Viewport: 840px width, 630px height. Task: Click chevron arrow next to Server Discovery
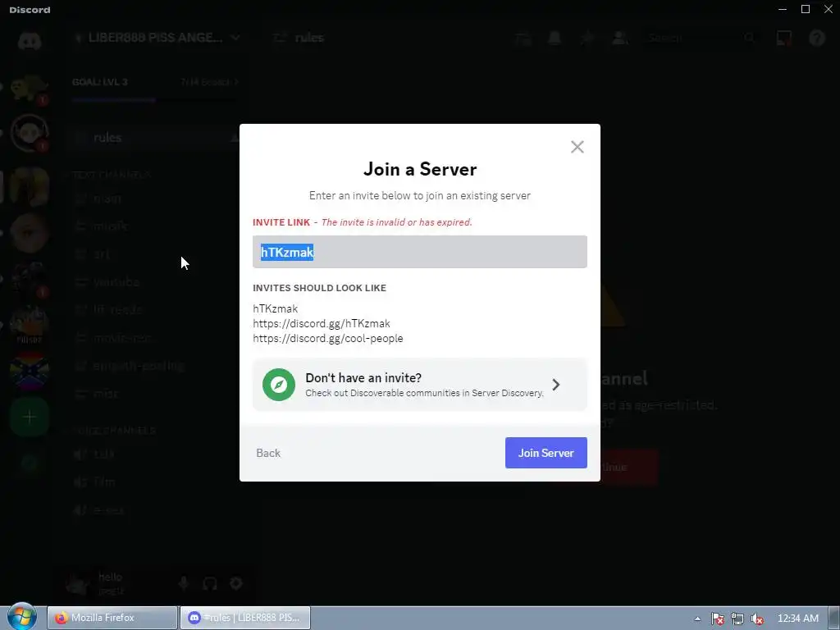coord(556,385)
